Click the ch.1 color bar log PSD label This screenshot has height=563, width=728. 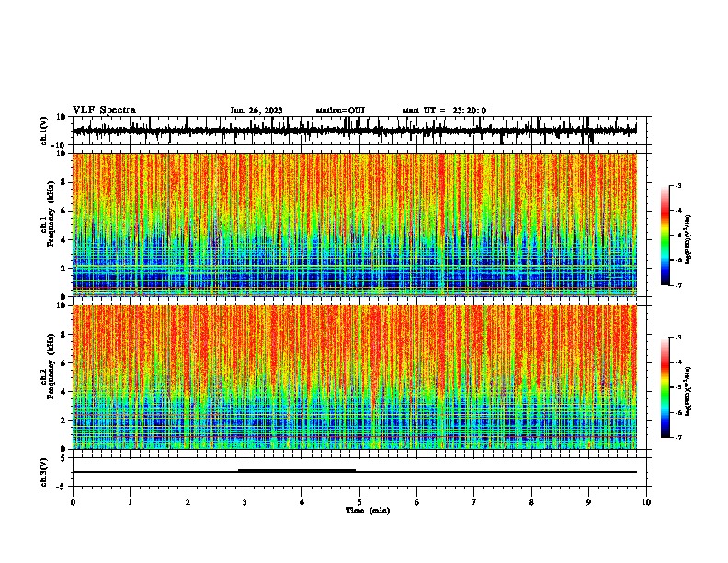tap(688, 239)
